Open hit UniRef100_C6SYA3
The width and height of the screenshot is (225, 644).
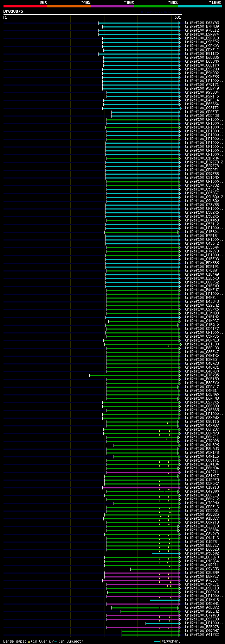[x=202, y=23]
